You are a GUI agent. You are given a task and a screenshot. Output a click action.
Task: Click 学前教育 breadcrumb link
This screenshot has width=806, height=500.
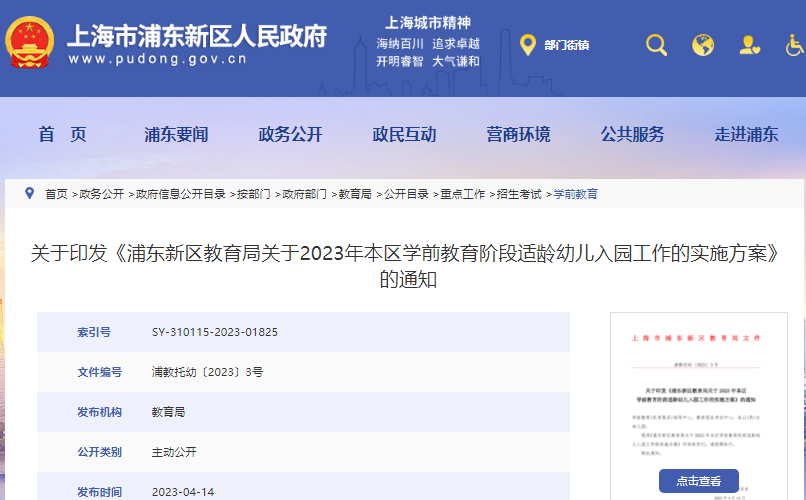click(576, 194)
